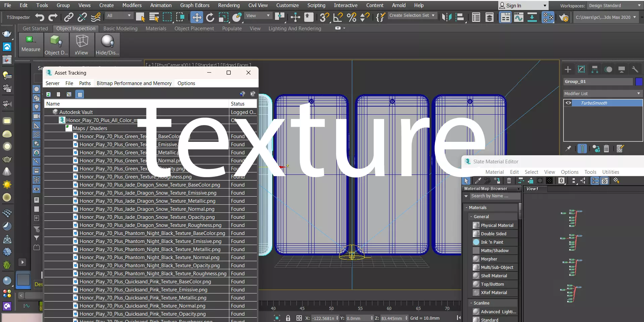Image resolution: width=644 pixels, height=322 pixels.
Task: Click the Redo arrow in main toolbar
Action: click(x=53, y=17)
